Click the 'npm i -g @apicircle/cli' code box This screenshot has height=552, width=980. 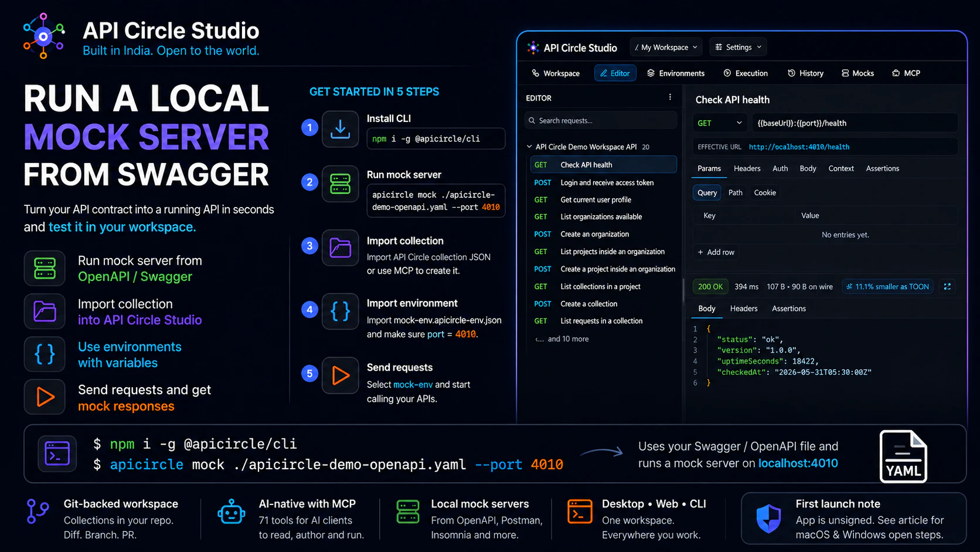click(435, 139)
